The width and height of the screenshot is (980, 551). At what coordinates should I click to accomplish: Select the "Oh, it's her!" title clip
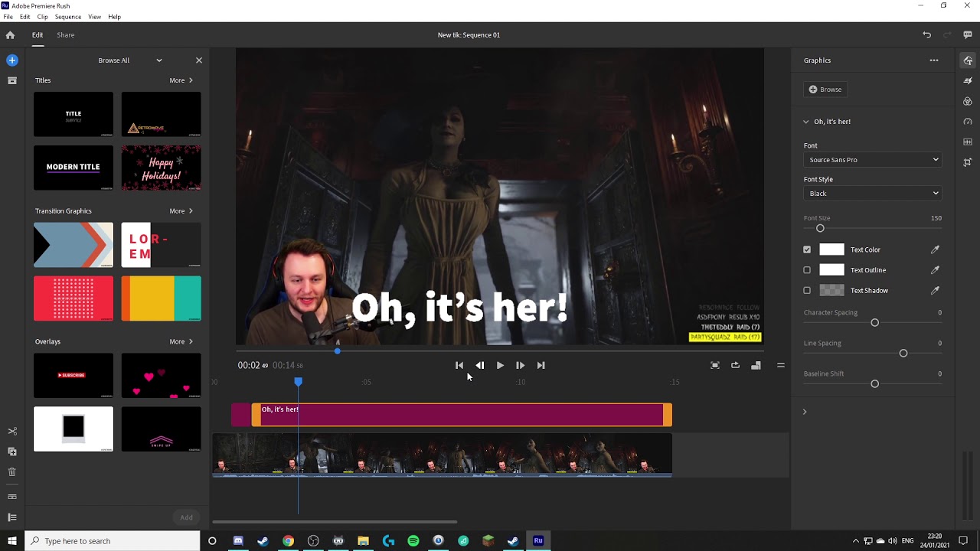(462, 415)
